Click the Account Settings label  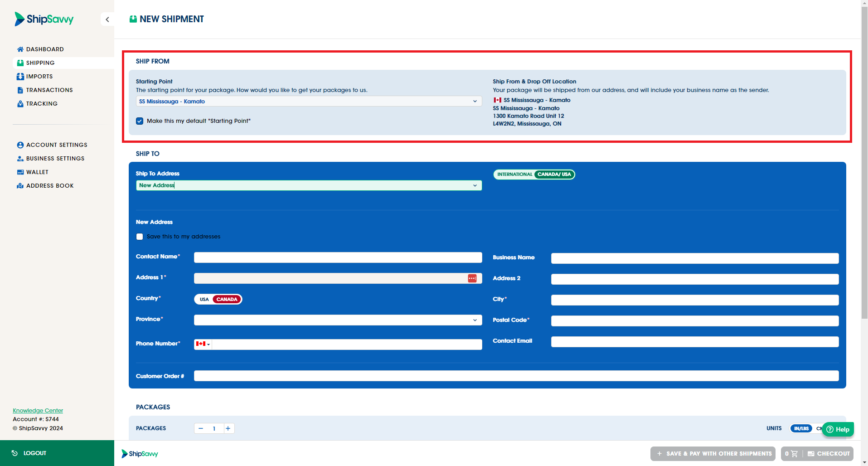click(x=57, y=145)
